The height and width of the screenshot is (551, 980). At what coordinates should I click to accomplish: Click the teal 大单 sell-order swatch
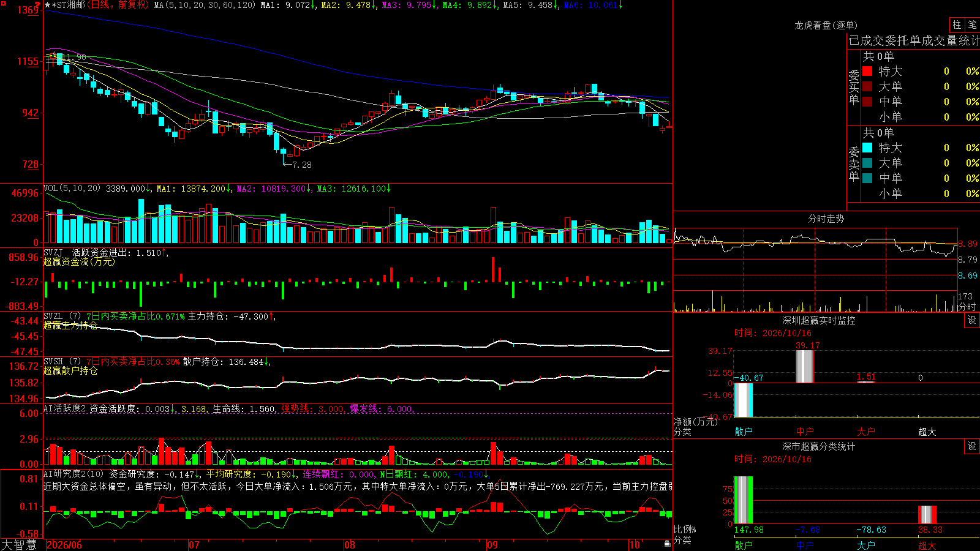[867, 163]
